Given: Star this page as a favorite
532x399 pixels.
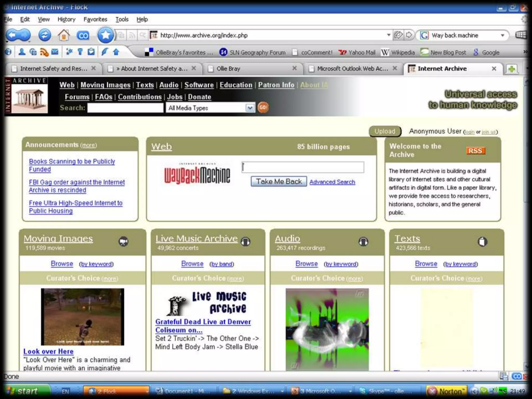Looking at the screenshot, I should pos(105,35).
